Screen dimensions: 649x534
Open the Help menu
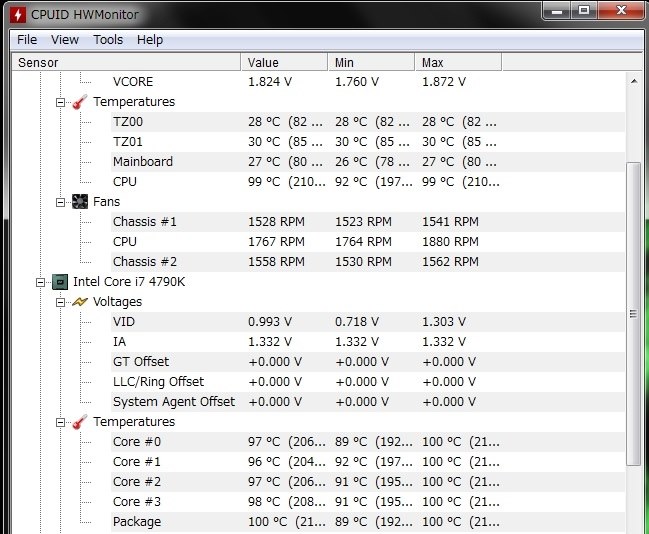pos(150,40)
